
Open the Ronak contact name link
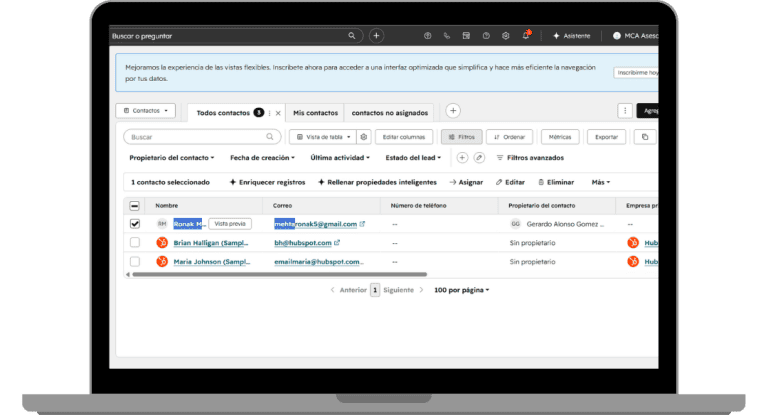coord(190,224)
